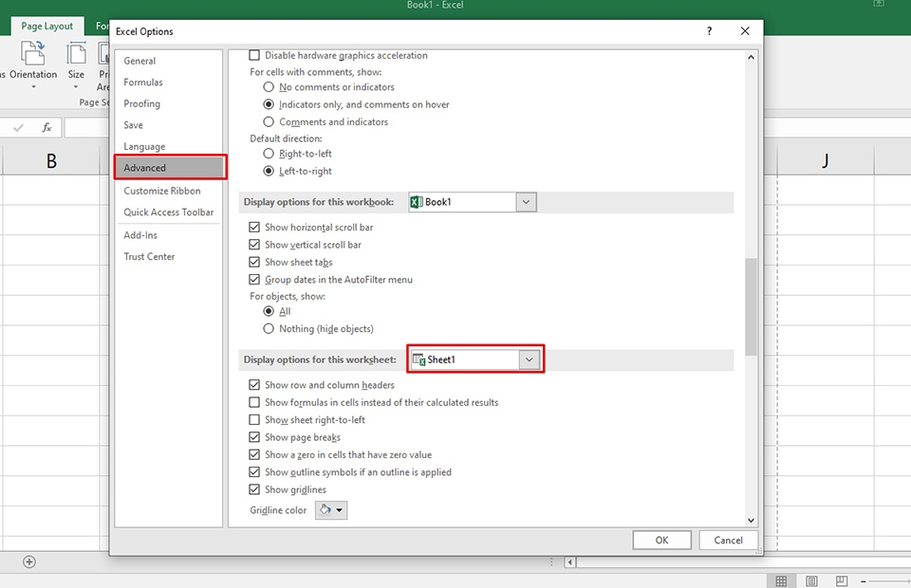Open the Orientation ribbon button
This screenshot has width=911, height=588.
point(32,64)
